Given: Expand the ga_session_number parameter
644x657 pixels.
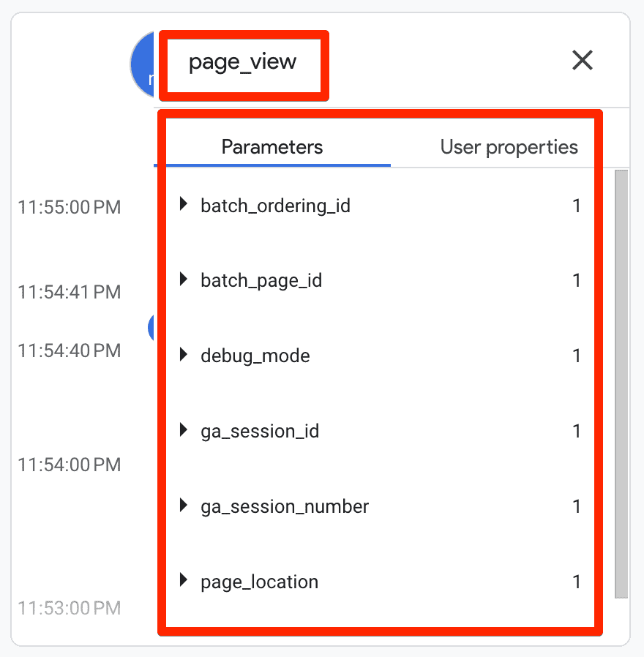Looking at the screenshot, I should point(182,506).
